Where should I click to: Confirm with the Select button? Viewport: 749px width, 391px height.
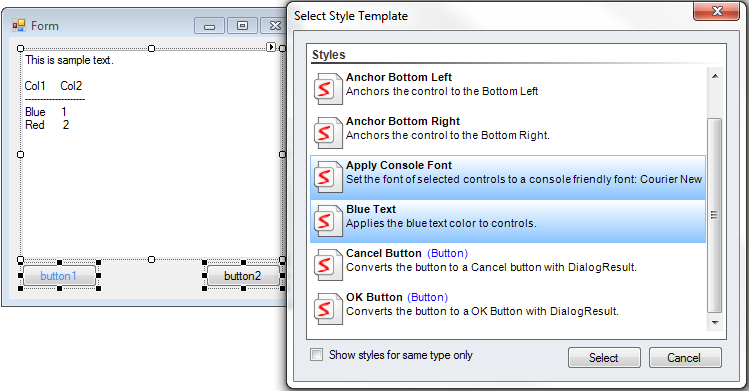tap(604, 358)
